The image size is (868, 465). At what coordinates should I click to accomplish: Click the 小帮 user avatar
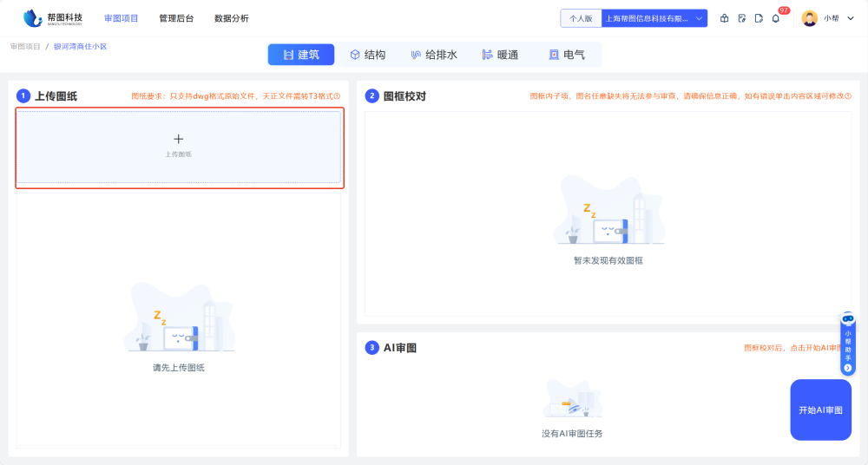810,18
